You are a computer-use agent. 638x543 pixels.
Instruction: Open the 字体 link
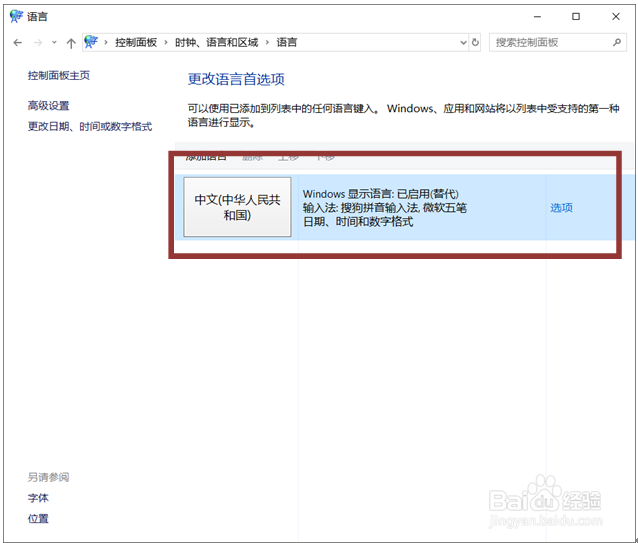[38, 498]
